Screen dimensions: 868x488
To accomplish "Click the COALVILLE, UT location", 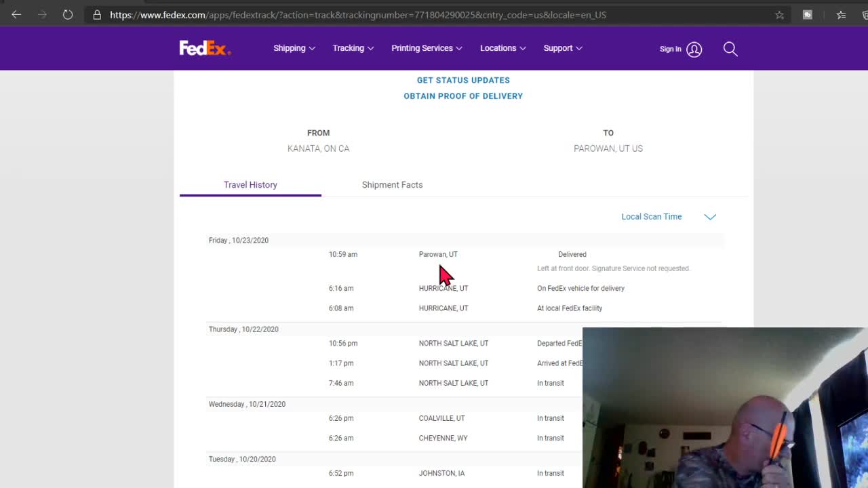I will (441, 418).
